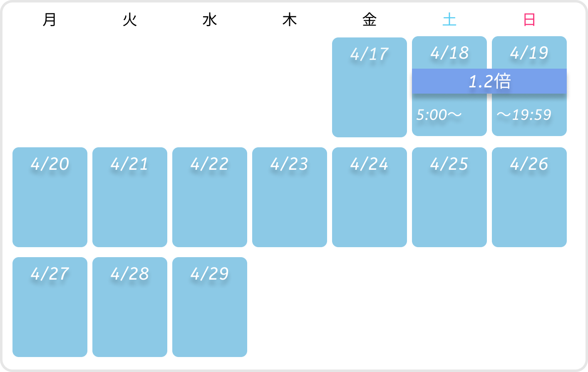Viewport: 588px width, 372px height.
Task: Click the 火 Tuesday column header
Action: (x=130, y=20)
